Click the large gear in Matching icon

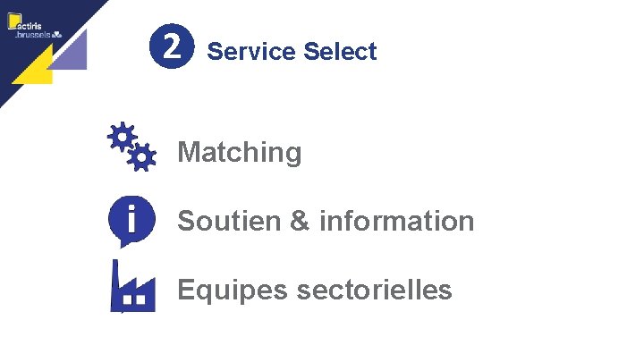pos(121,137)
